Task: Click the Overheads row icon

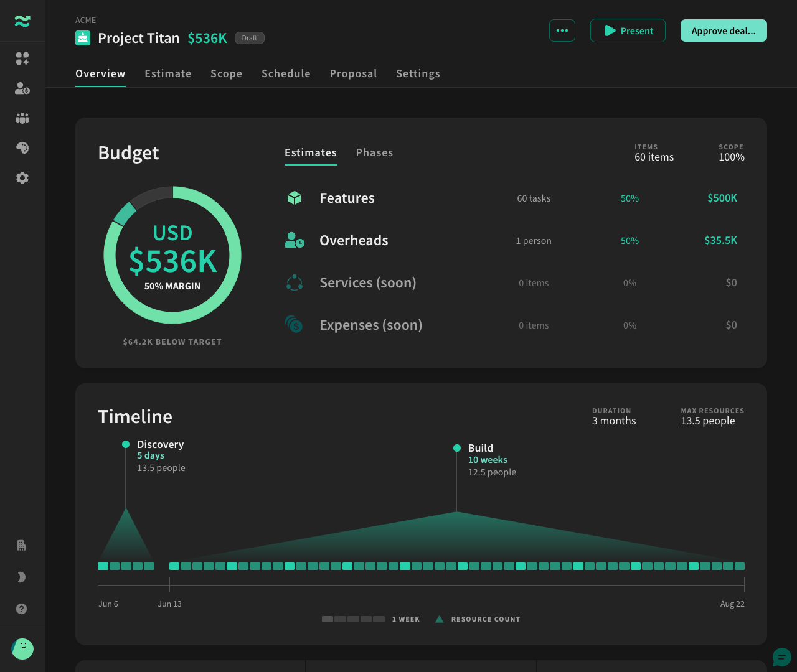Action: click(x=295, y=240)
